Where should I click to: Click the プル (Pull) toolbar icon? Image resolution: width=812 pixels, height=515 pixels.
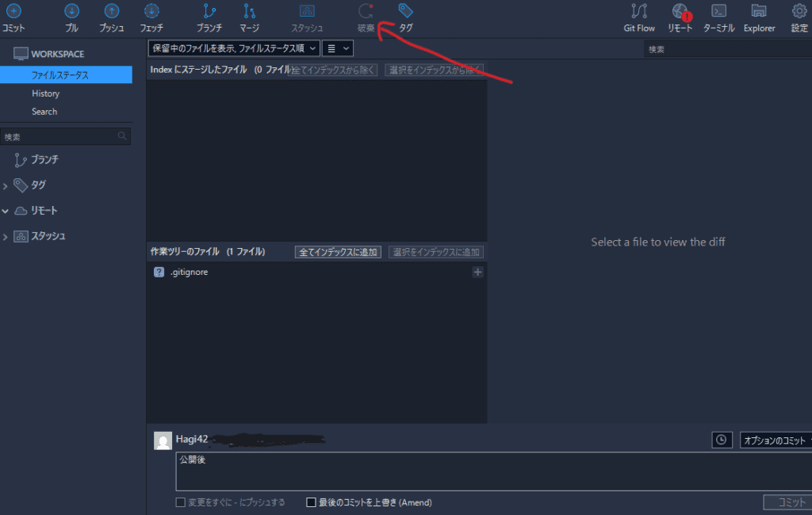tap(71, 12)
